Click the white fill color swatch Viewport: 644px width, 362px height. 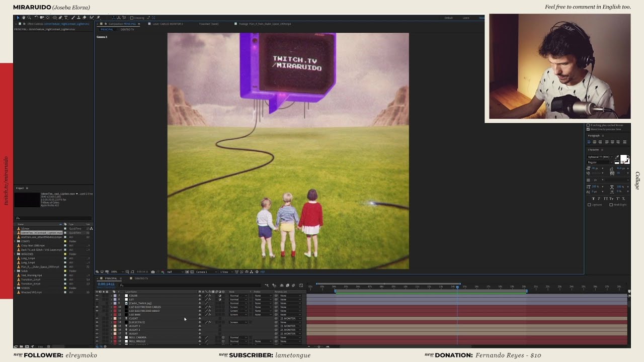click(623, 157)
